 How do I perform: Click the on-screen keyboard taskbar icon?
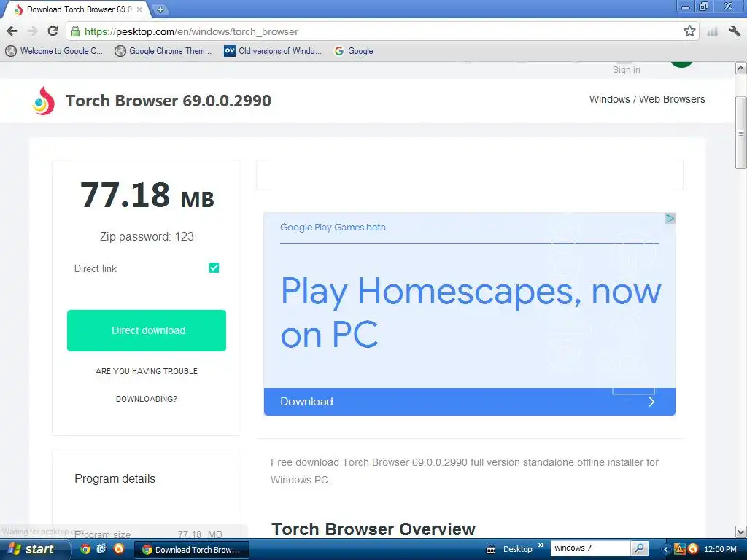(x=491, y=550)
